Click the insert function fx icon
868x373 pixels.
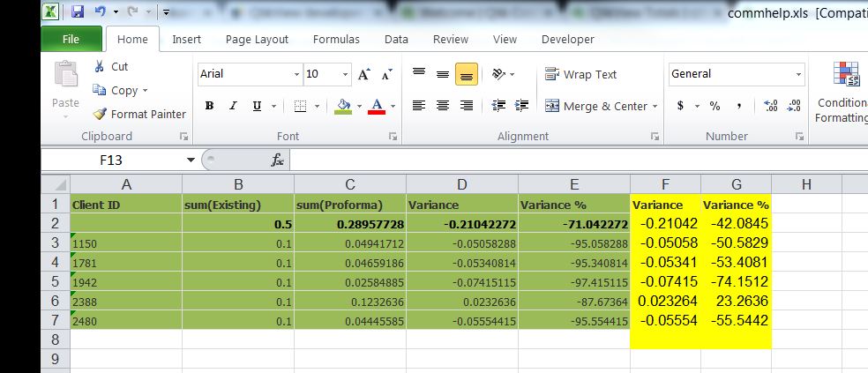(277, 160)
